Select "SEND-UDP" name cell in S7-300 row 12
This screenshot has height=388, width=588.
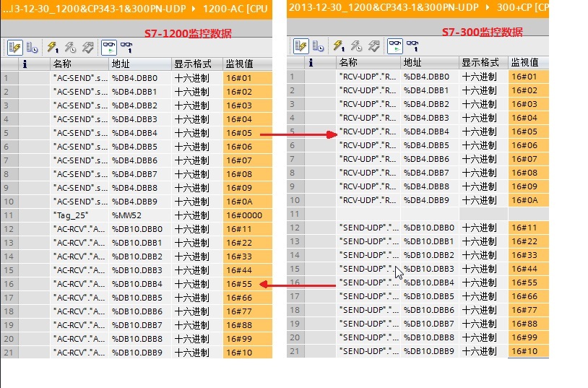[x=368, y=228]
